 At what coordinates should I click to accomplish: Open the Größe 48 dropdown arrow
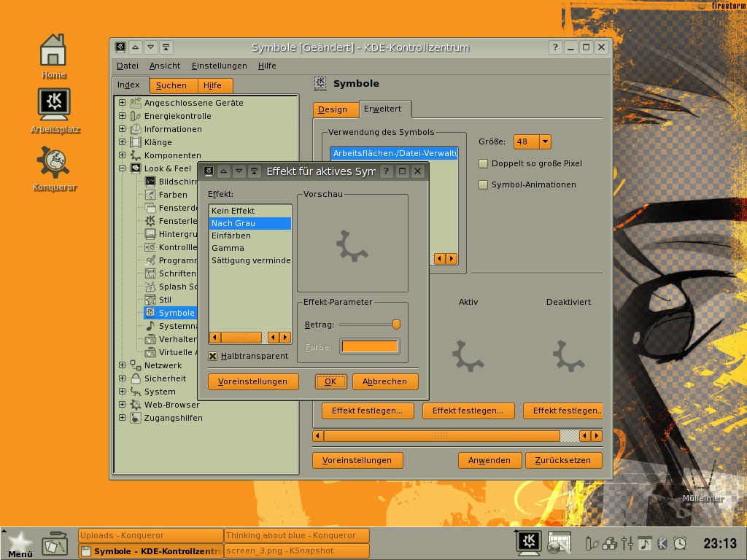point(545,141)
